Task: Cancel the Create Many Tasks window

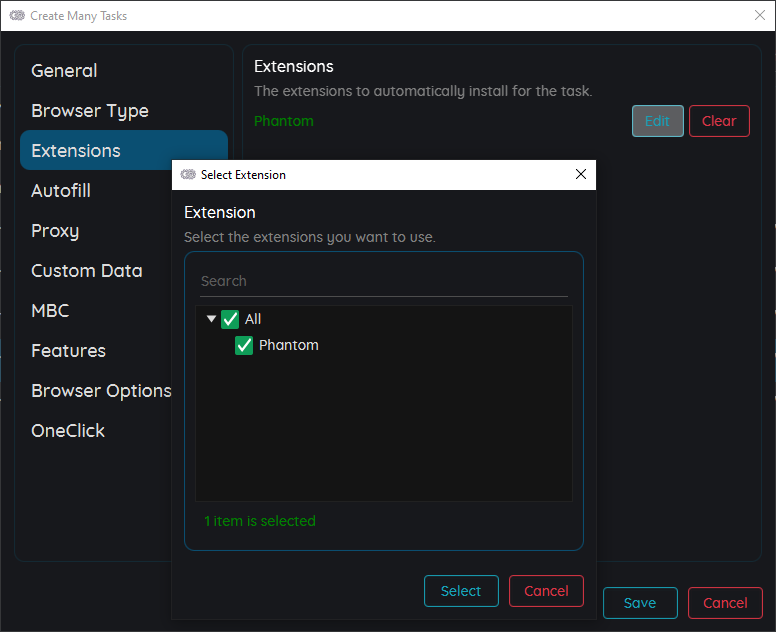Action: 725,603
